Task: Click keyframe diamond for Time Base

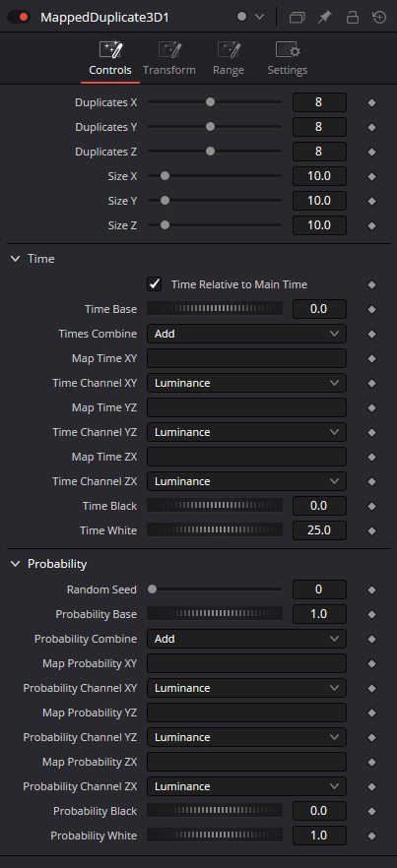Action: point(372,309)
